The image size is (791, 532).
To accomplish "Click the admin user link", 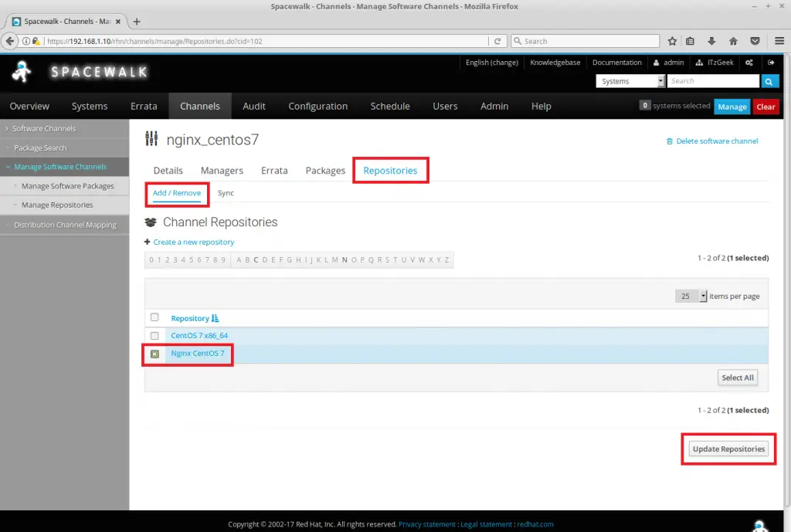I will [x=669, y=63].
